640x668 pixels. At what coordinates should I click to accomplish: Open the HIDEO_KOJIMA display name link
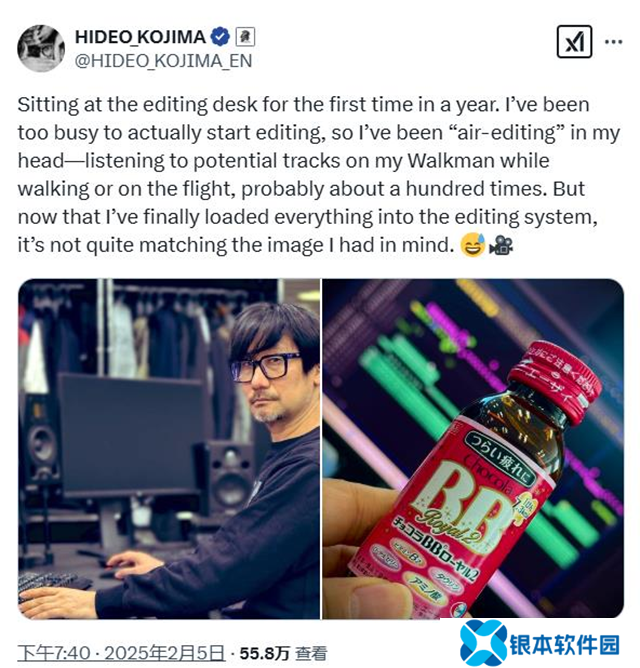coord(140,37)
